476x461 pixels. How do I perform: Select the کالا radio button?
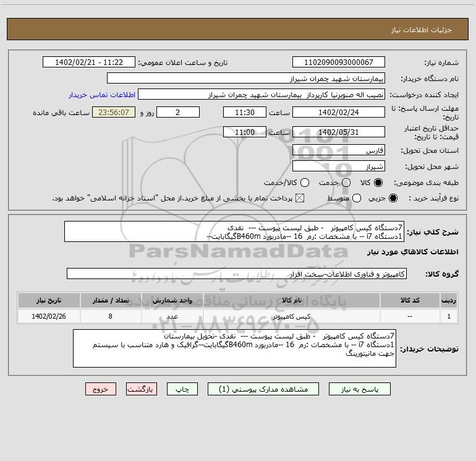click(378, 183)
